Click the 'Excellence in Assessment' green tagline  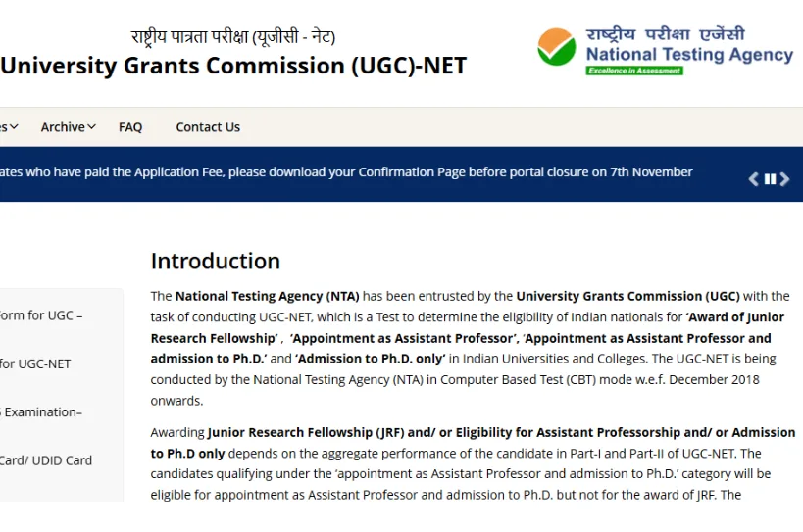pyautogui.click(x=634, y=71)
